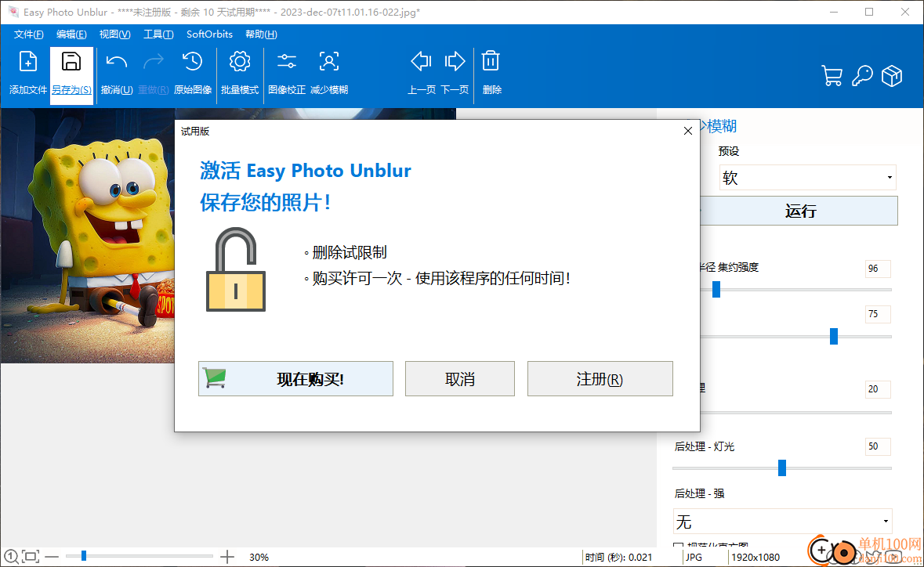Click the 预设 label in right panel
This screenshot has height=567, width=924.
[x=728, y=151]
